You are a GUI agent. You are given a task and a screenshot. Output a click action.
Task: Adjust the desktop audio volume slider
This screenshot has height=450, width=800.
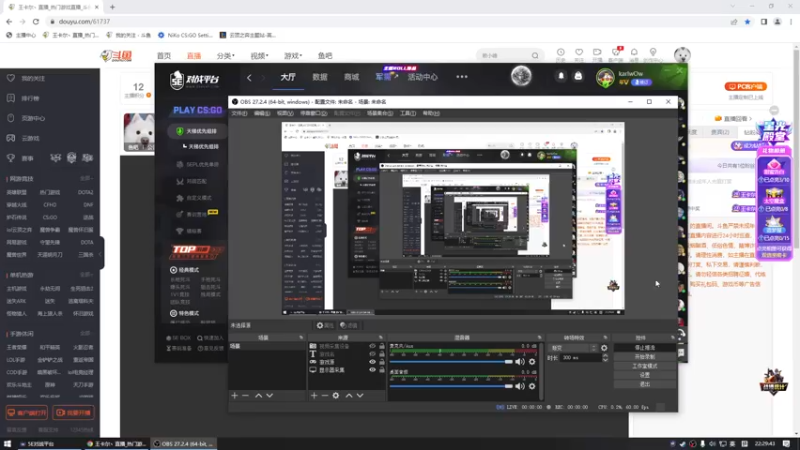click(451, 386)
